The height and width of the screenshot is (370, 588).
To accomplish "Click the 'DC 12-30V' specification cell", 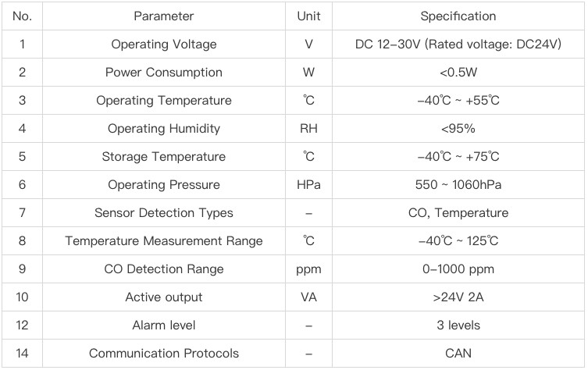I will (x=458, y=44).
